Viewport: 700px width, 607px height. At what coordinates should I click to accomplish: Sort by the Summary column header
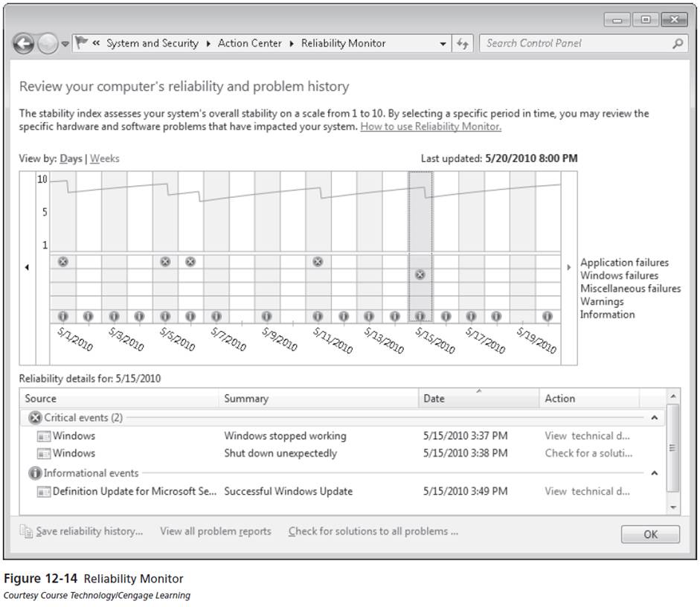tap(318, 399)
